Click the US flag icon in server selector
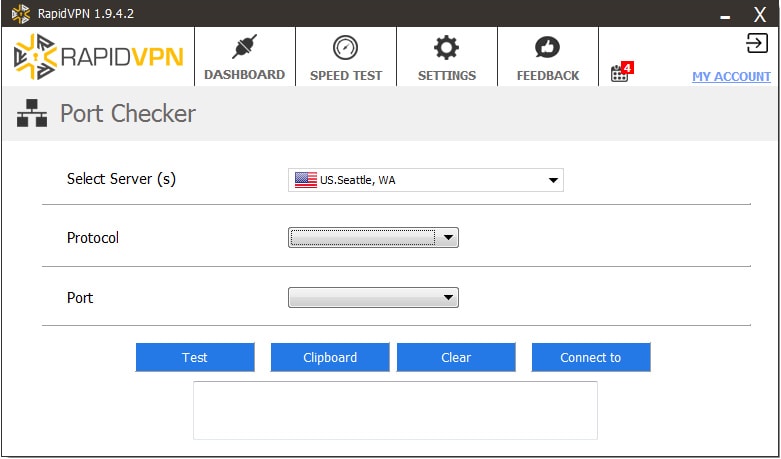 (306, 180)
